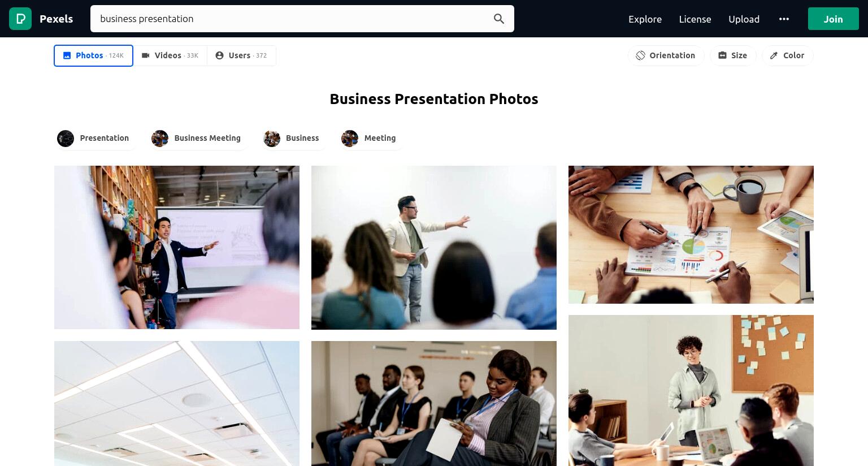Viewport: 868px width, 466px height.
Task: Open the Orientation filter dropdown
Action: (666, 55)
